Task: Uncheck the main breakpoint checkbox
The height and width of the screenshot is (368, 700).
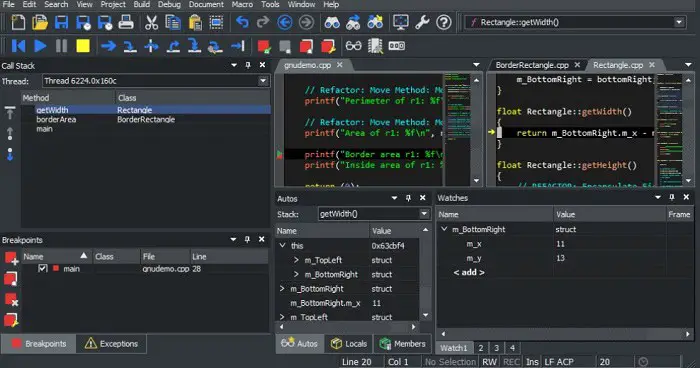Action: pyautogui.click(x=42, y=268)
